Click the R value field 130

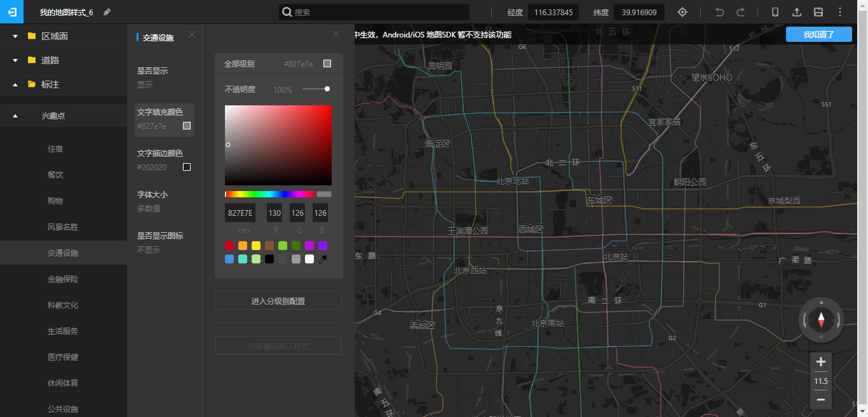click(275, 213)
